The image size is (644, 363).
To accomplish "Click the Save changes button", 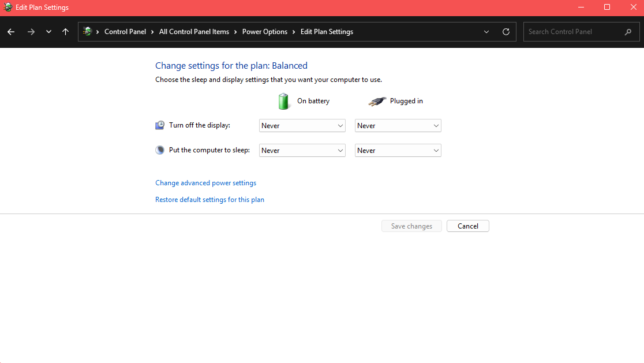I will (411, 226).
